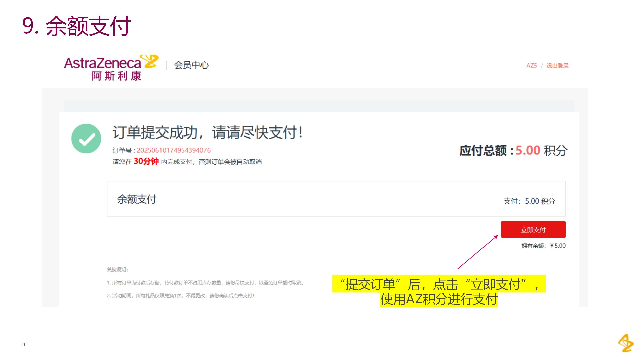Click the 兑换须知 notice heading

[117, 270]
